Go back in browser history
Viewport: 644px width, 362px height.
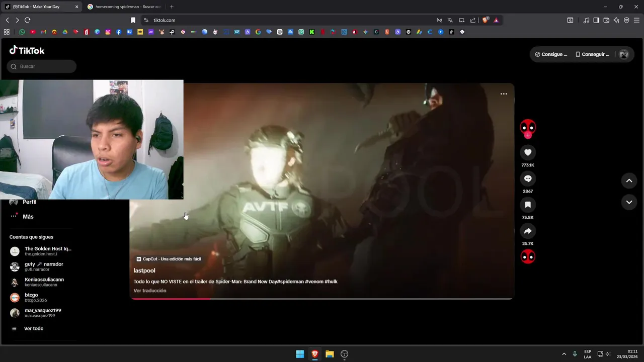[x=7, y=20]
